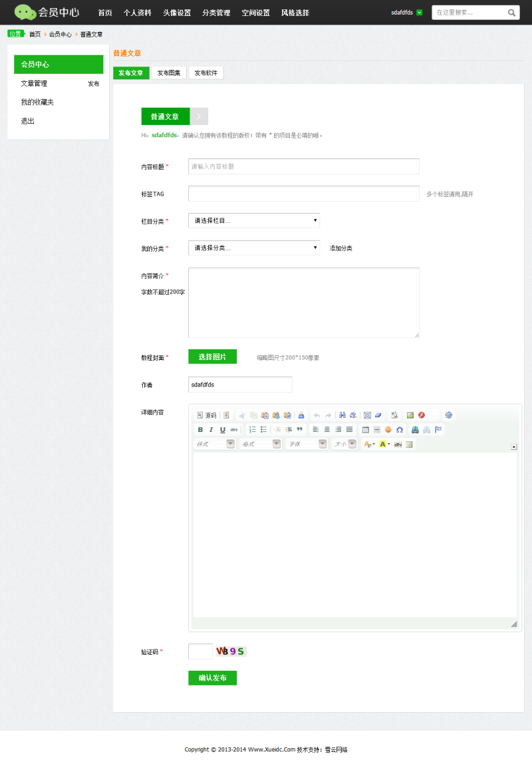This screenshot has height=768, width=532.
Task: Center align text in editor
Action: point(327,429)
